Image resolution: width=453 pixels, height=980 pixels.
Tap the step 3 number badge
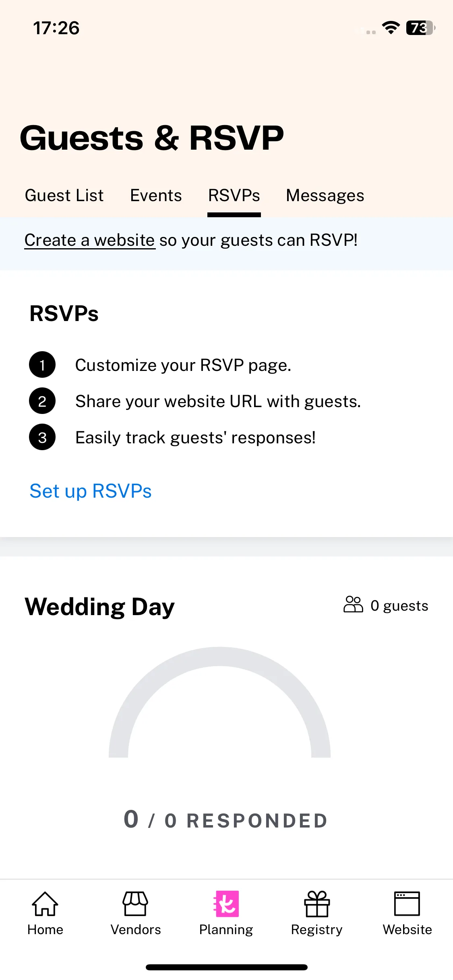click(42, 437)
